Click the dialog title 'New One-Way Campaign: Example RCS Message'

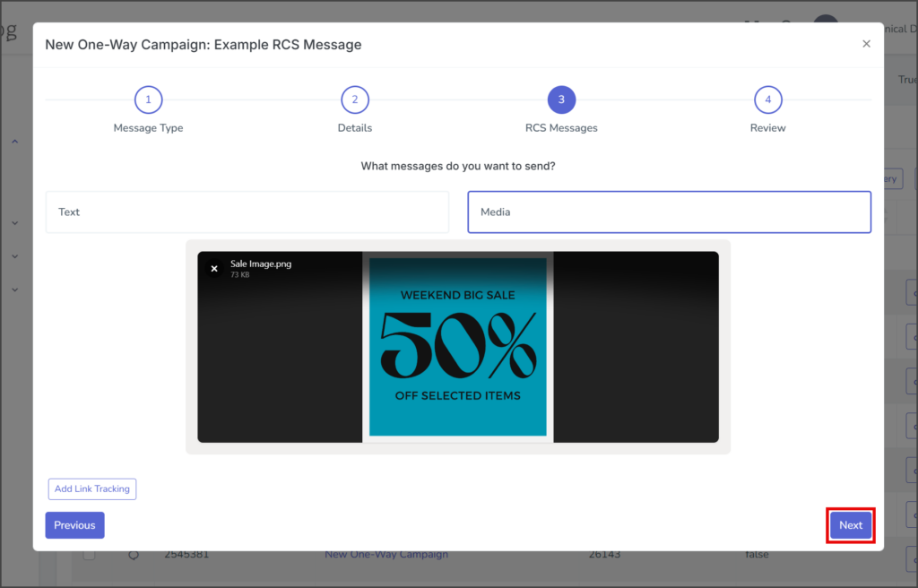204,45
